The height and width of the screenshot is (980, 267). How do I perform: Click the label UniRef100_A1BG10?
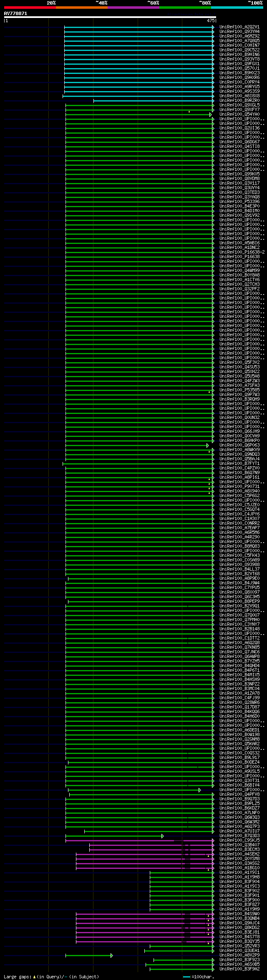(x=239, y=868)
